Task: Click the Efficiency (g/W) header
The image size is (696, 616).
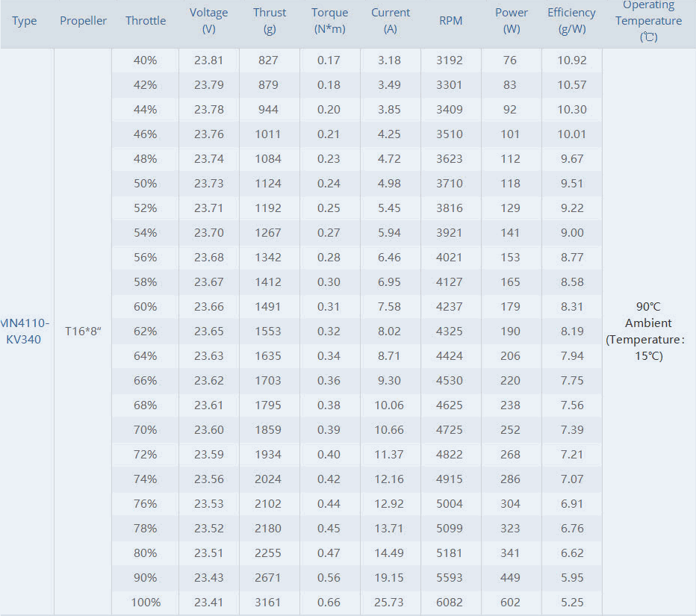Action: (x=572, y=21)
